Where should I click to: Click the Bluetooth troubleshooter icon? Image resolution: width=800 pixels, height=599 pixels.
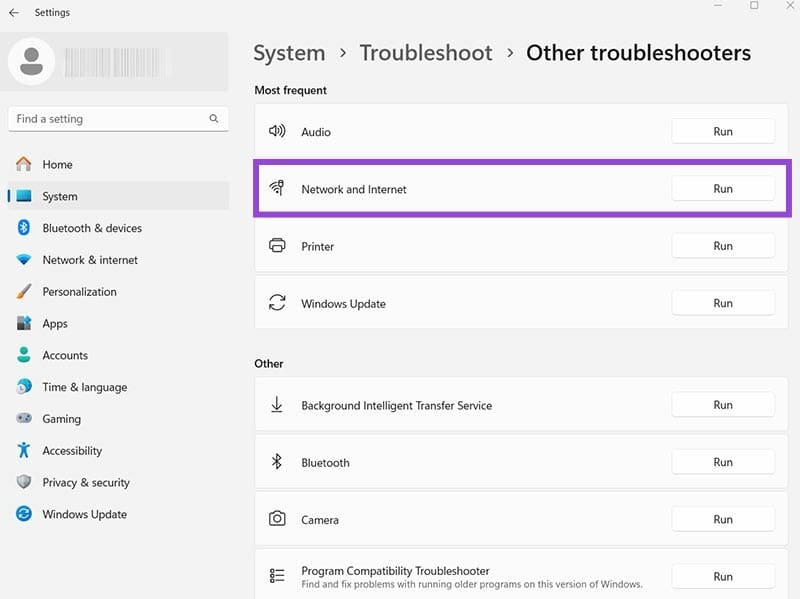pos(277,462)
